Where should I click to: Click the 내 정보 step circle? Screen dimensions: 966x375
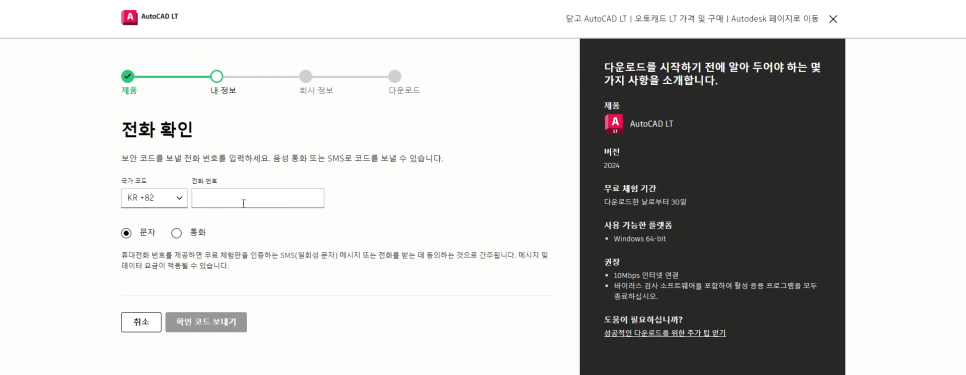[216, 76]
